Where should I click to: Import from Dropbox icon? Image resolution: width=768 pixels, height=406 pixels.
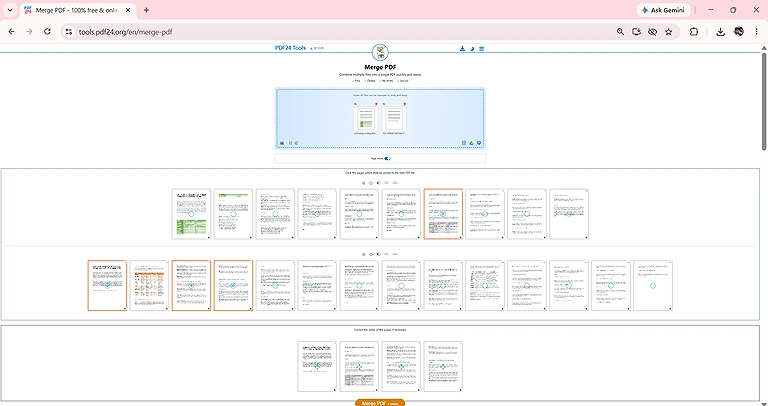coord(479,143)
